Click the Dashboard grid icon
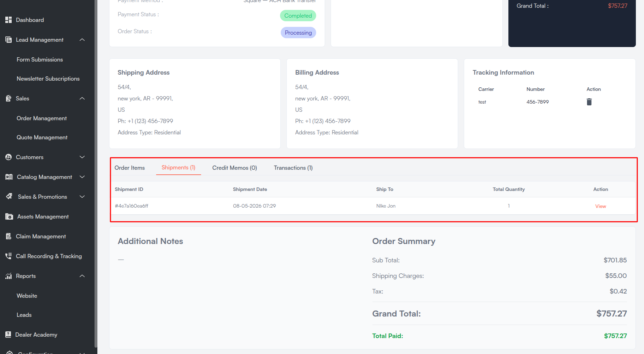Viewport: 644px width, 354px height. (x=8, y=20)
